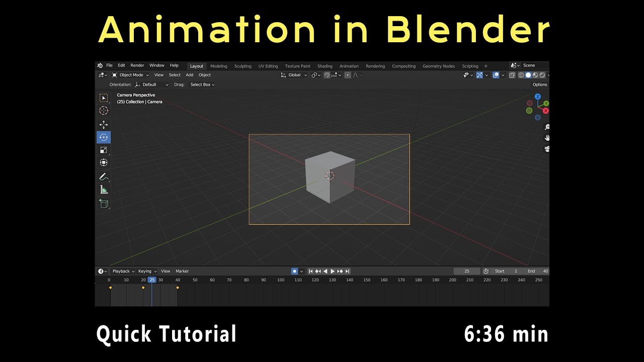Click keyframe diamond at frame 40

tap(178, 288)
